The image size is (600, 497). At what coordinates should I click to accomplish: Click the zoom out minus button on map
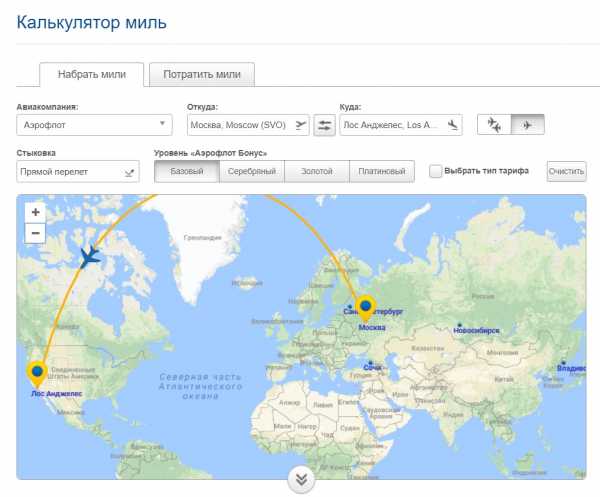(35, 233)
